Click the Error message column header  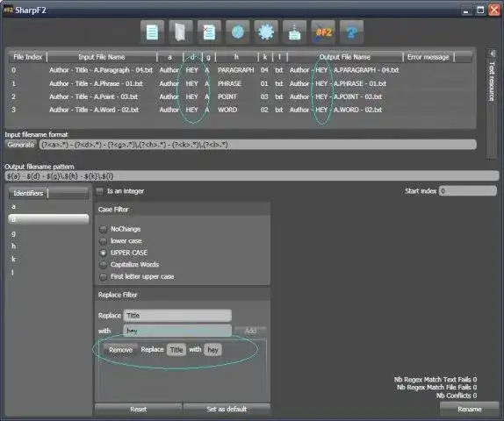tap(428, 57)
